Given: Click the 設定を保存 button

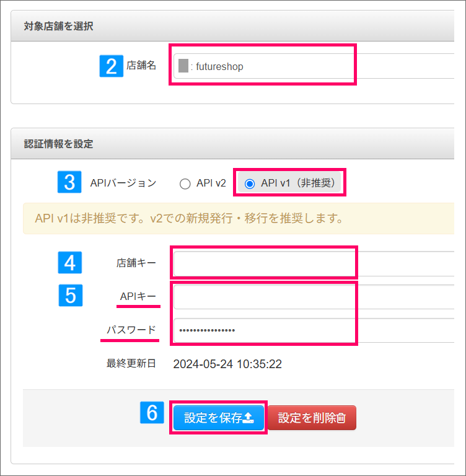Looking at the screenshot, I should pos(219,418).
